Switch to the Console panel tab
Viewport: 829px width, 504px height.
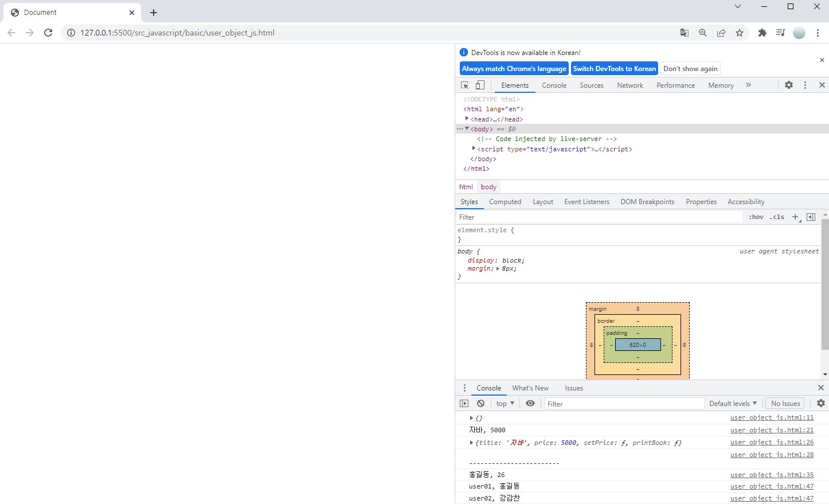click(x=554, y=85)
